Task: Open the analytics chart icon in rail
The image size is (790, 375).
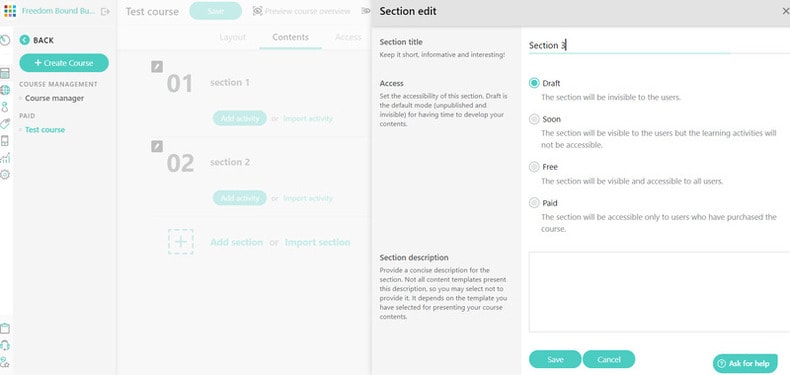Action: click(x=5, y=158)
